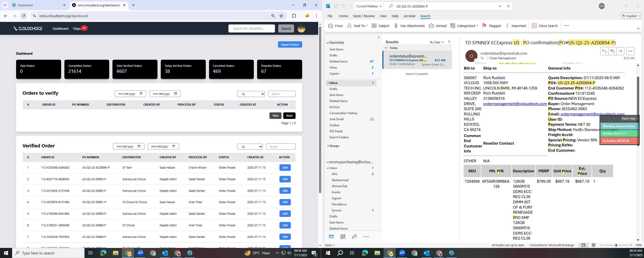644x258 pixels.
Task: Expand the Groups folder section
Action: tap(328, 146)
